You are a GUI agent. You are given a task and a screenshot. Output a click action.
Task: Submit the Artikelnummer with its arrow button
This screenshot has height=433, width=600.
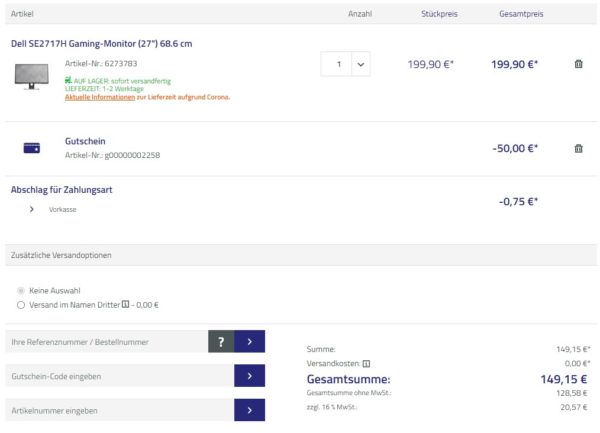pos(249,410)
